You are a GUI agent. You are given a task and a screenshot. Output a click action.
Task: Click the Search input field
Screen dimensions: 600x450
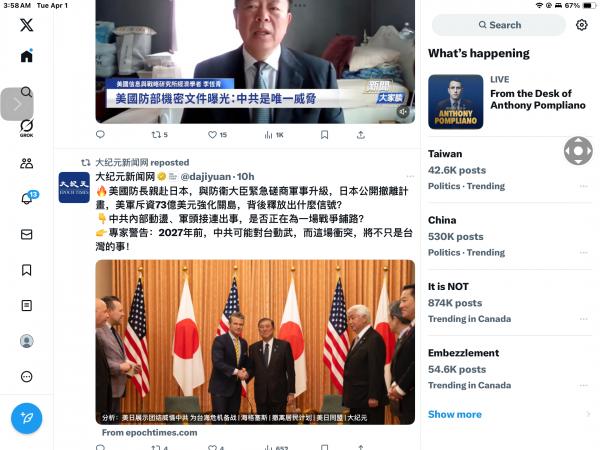coord(499,25)
